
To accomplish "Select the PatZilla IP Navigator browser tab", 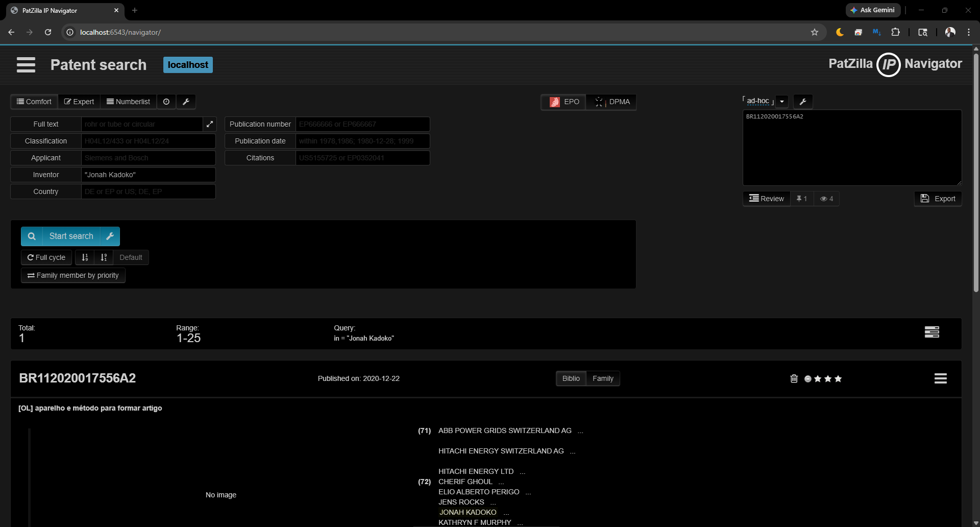I will (64, 10).
